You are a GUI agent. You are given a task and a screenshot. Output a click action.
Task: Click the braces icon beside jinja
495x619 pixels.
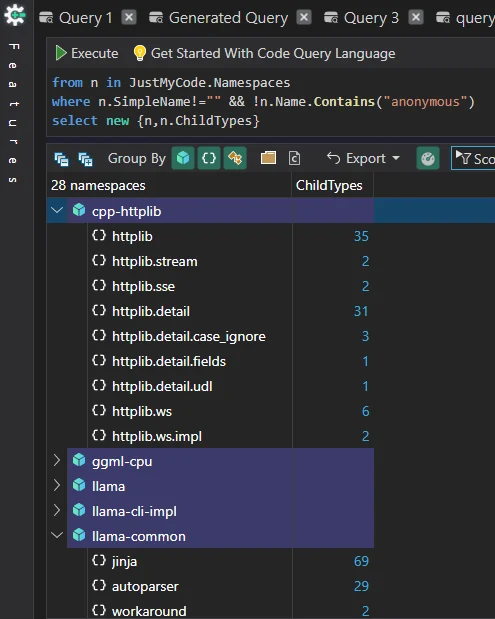pos(99,560)
